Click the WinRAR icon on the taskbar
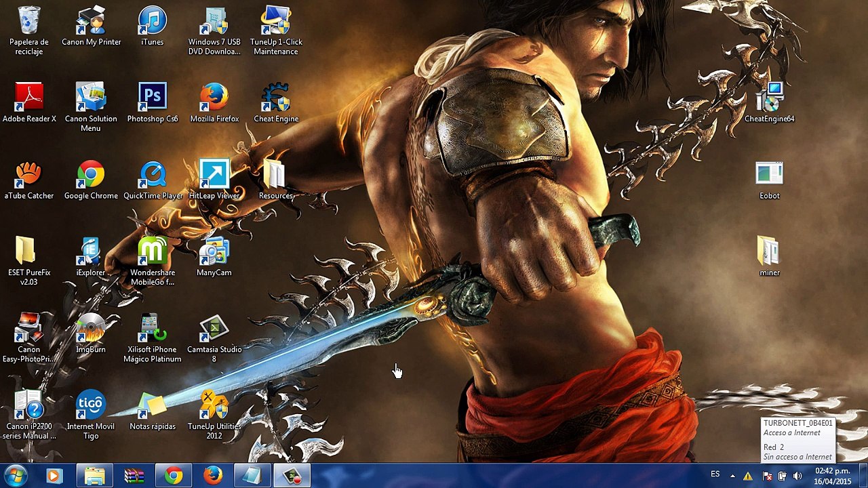Image resolution: width=868 pixels, height=488 pixels. [134, 476]
